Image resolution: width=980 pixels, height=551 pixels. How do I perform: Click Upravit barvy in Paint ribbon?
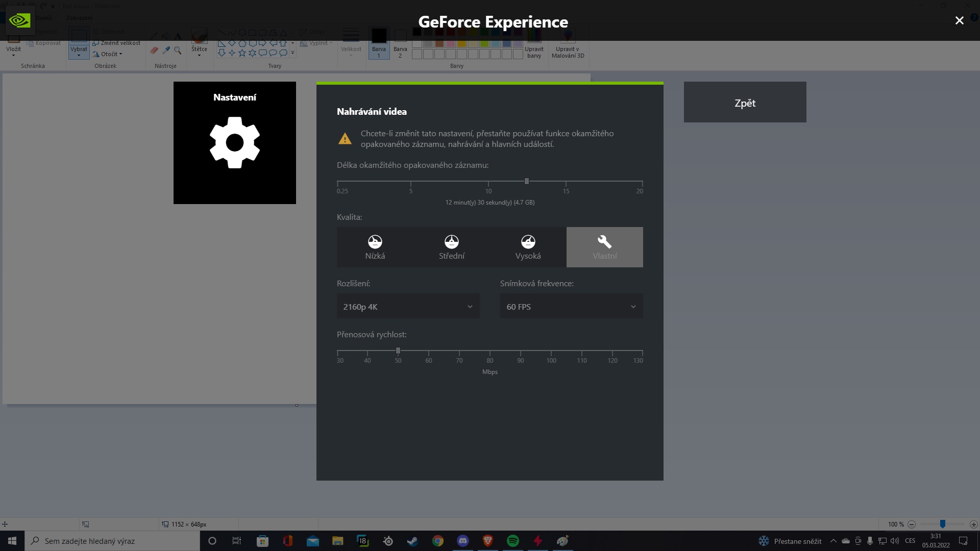pos(534,44)
